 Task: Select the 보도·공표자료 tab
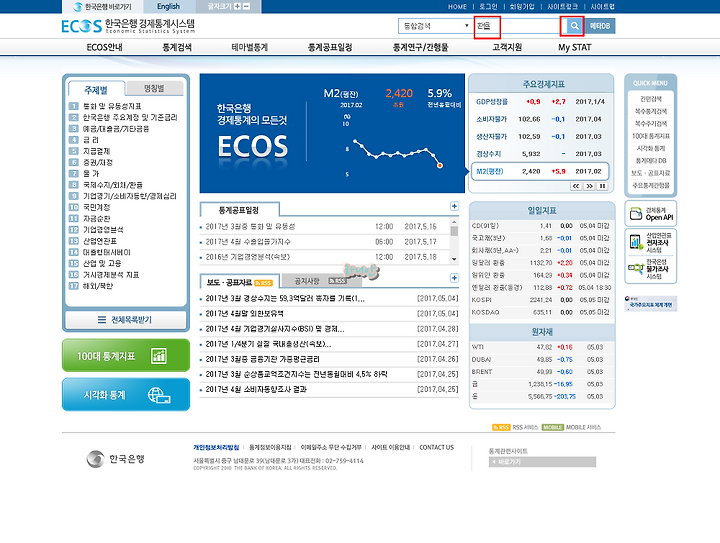click(239, 282)
